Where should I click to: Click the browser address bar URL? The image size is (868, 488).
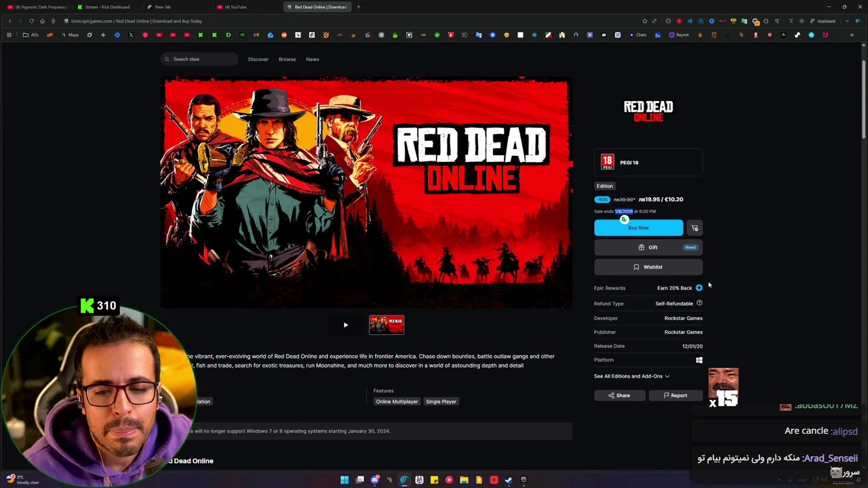click(x=136, y=21)
